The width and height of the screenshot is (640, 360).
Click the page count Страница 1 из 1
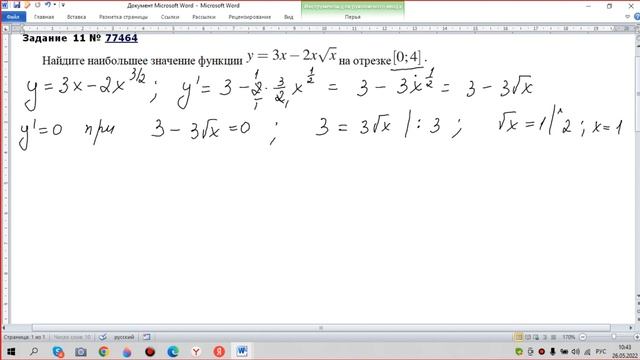24,337
